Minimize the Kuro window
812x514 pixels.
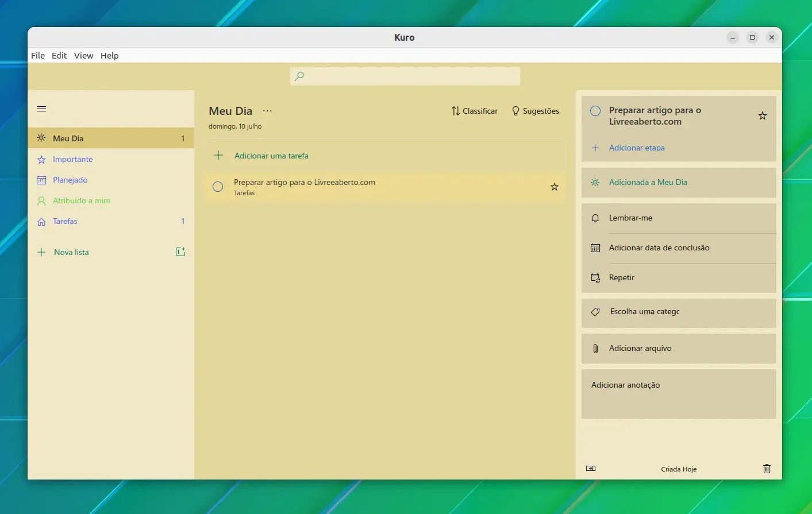pos(733,37)
